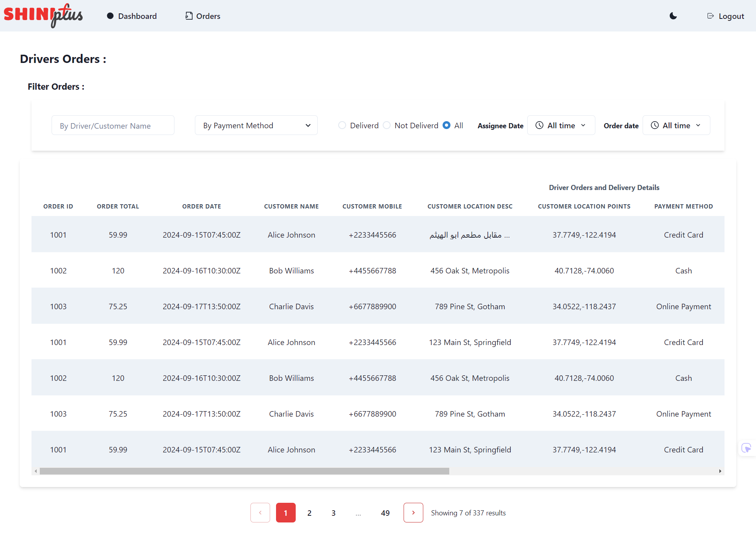Go to page 2

[x=309, y=513]
